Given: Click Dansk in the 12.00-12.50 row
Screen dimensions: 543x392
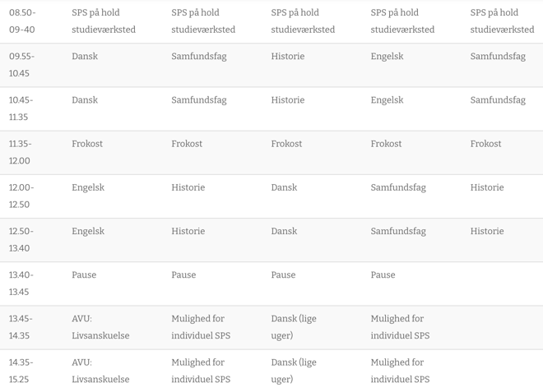Looking at the screenshot, I should 284,187.
